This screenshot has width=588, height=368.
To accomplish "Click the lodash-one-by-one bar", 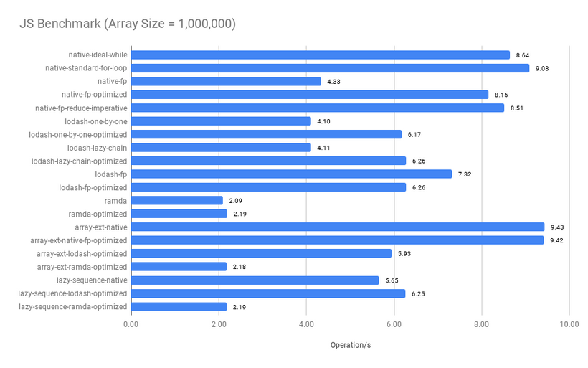I will pos(222,121).
